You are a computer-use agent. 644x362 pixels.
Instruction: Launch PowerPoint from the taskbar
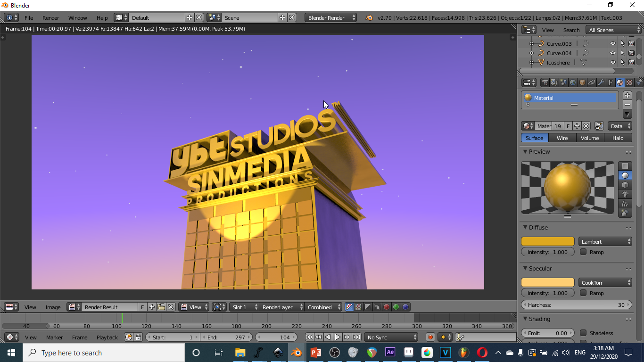(x=315, y=353)
